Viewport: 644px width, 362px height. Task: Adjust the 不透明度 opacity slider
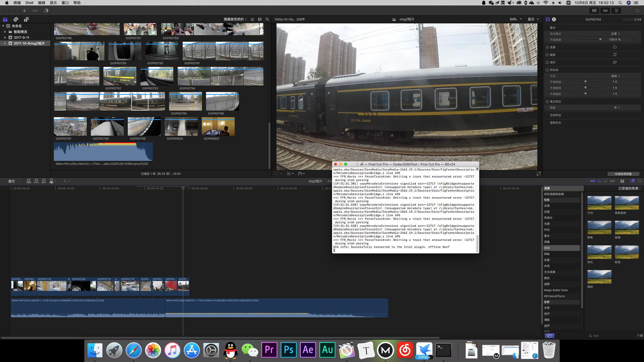coord(600,39)
